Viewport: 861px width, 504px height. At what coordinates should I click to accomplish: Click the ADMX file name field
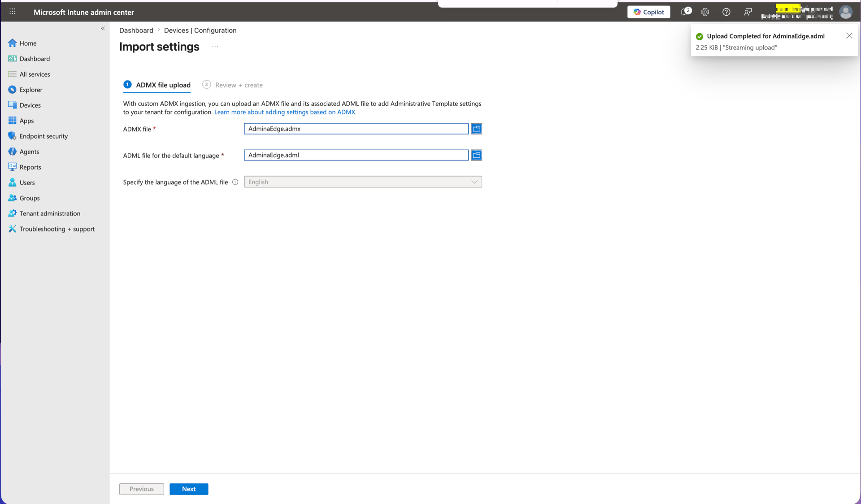point(356,129)
